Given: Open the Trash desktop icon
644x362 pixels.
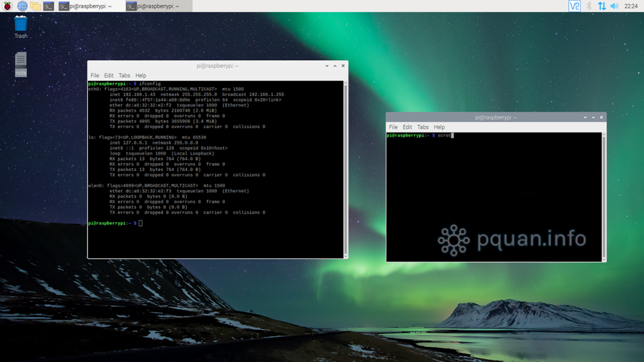Looking at the screenshot, I should pyautogui.click(x=21, y=27).
